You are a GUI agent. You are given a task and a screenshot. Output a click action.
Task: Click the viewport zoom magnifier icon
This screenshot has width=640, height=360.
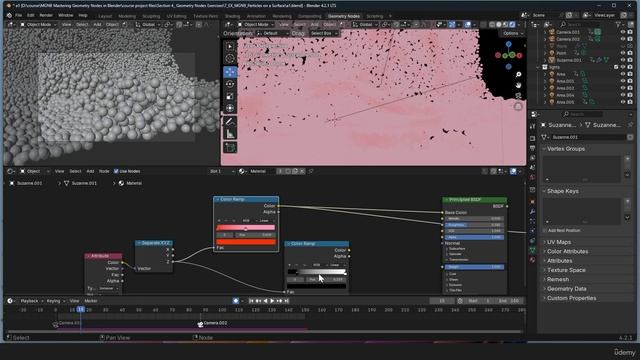pyautogui.click(x=518, y=75)
